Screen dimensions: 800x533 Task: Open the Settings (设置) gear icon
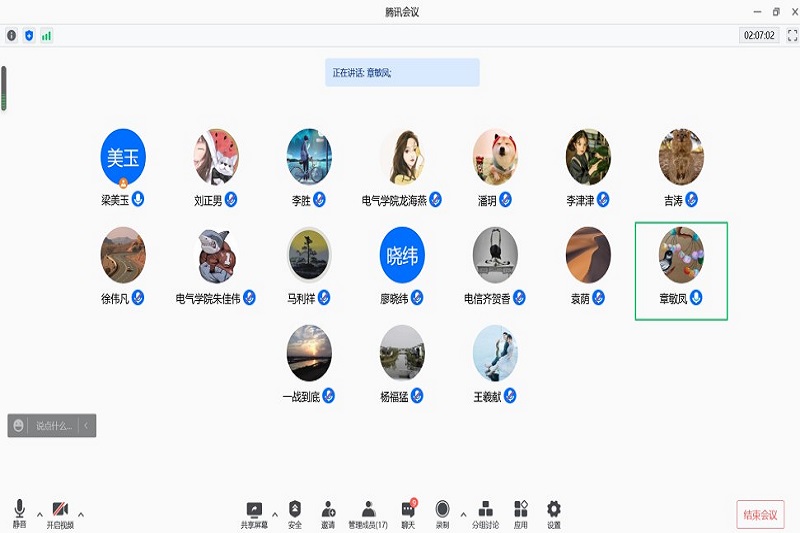click(x=554, y=510)
